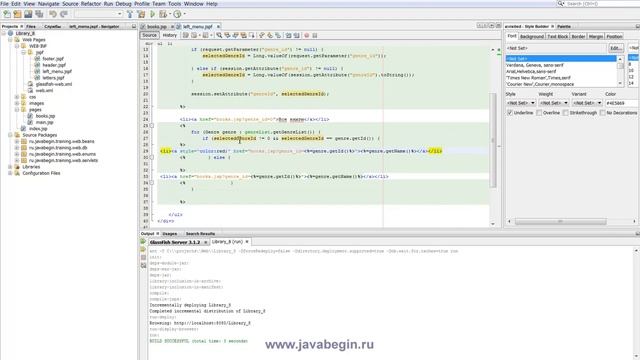Click the Save All toolbar icon
Image resolution: width=640 pixels, height=360 pixels.
coord(39,14)
